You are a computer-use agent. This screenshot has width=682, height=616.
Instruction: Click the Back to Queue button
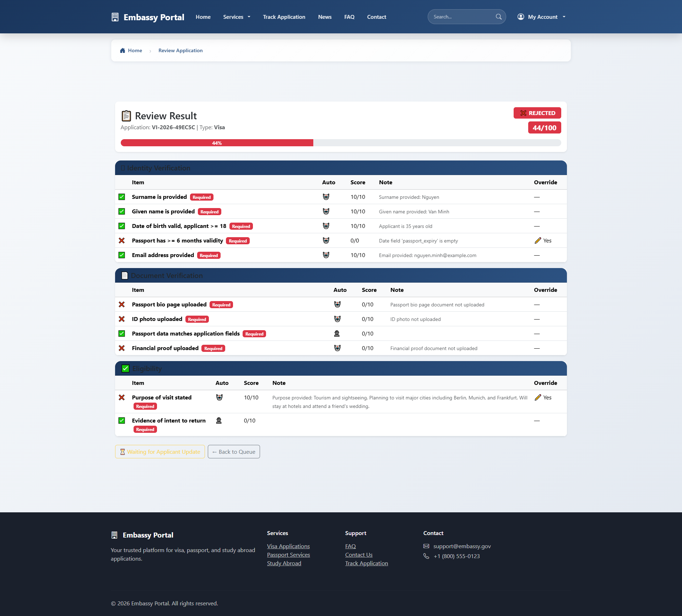click(x=234, y=452)
